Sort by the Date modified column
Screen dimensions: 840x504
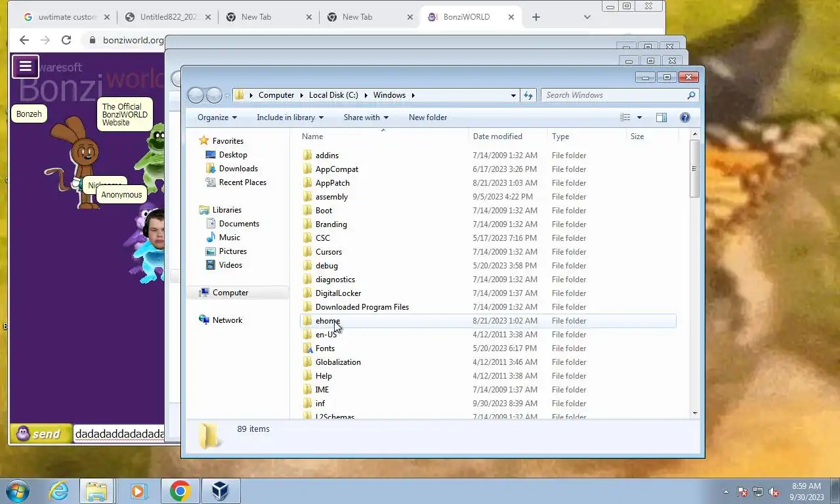509,136
